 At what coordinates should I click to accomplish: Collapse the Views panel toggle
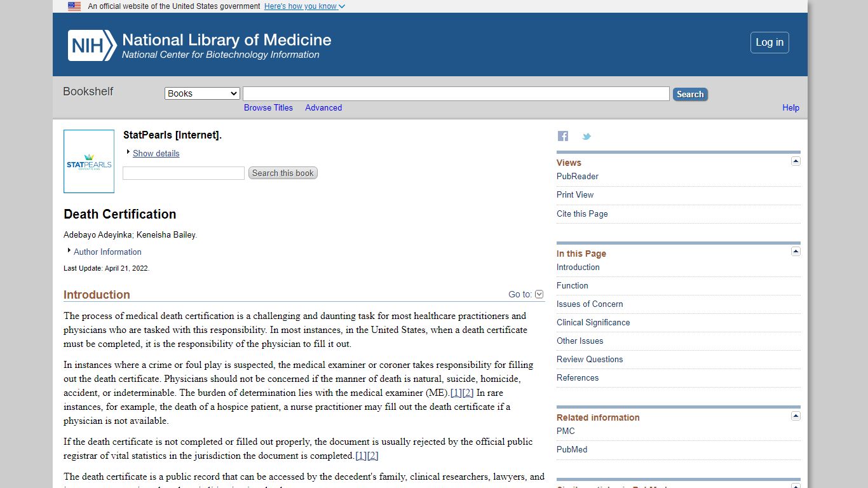coord(796,161)
